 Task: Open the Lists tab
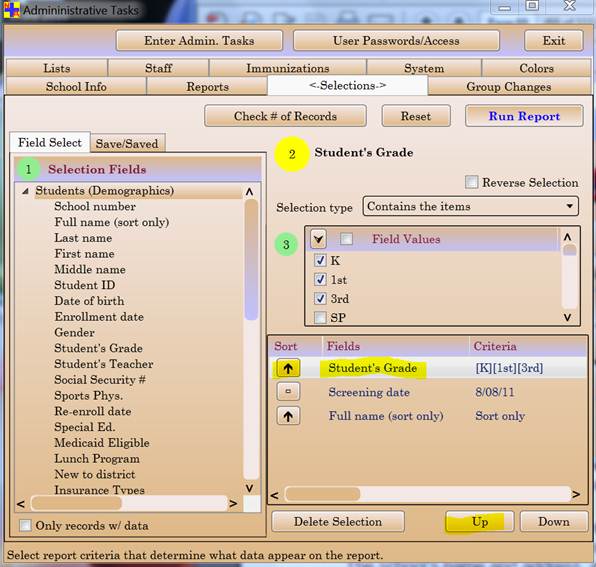point(57,68)
